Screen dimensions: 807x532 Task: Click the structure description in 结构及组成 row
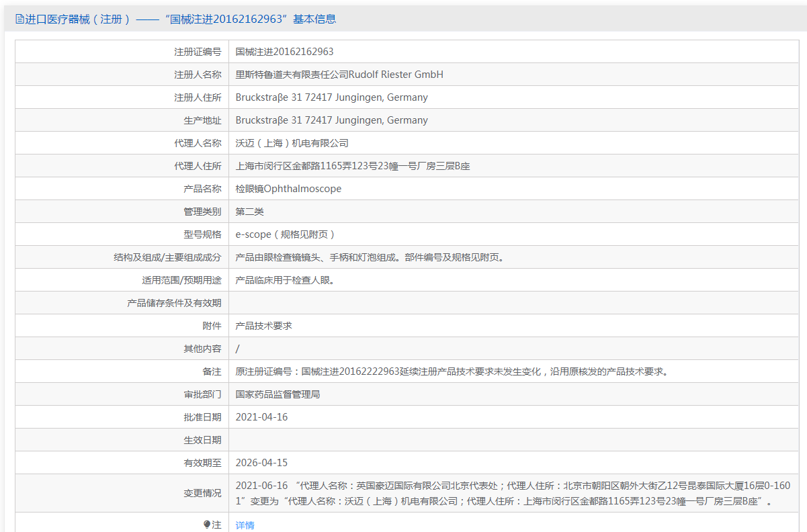pos(369,257)
